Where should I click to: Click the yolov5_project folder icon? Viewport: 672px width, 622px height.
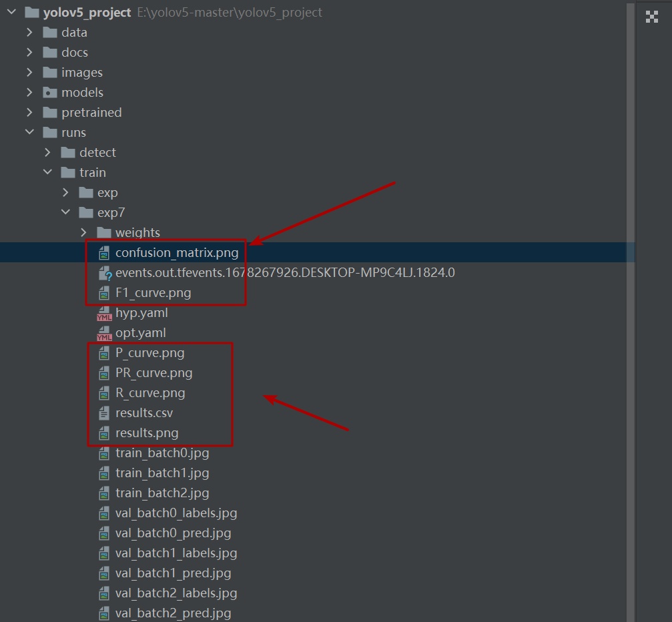click(32, 13)
